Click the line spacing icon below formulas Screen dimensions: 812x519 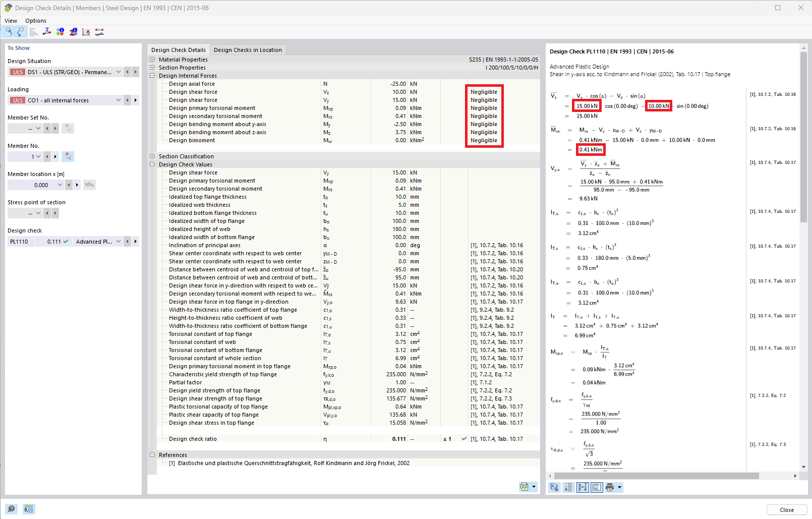(568, 487)
